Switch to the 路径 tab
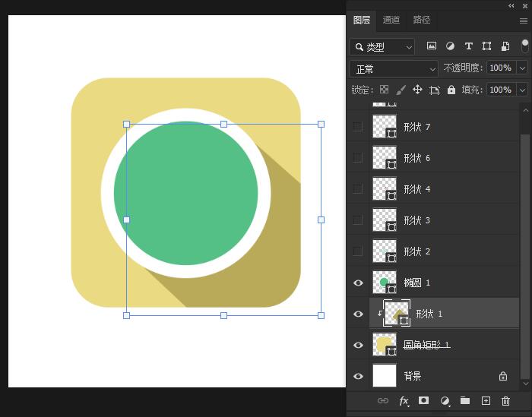Screen dimensions: 532x417 pos(421,20)
